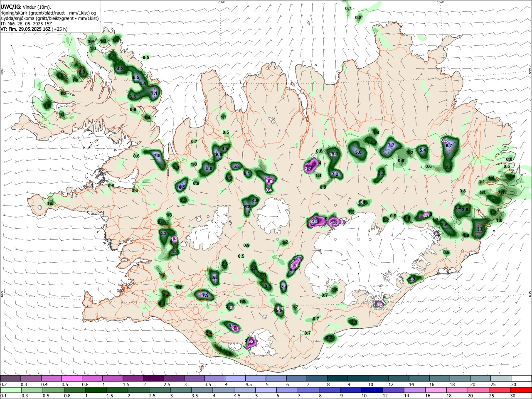Select the dark purple 2–2.5 swatch, top legend row
Viewport: 532px width, 399px height.
(153, 379)
